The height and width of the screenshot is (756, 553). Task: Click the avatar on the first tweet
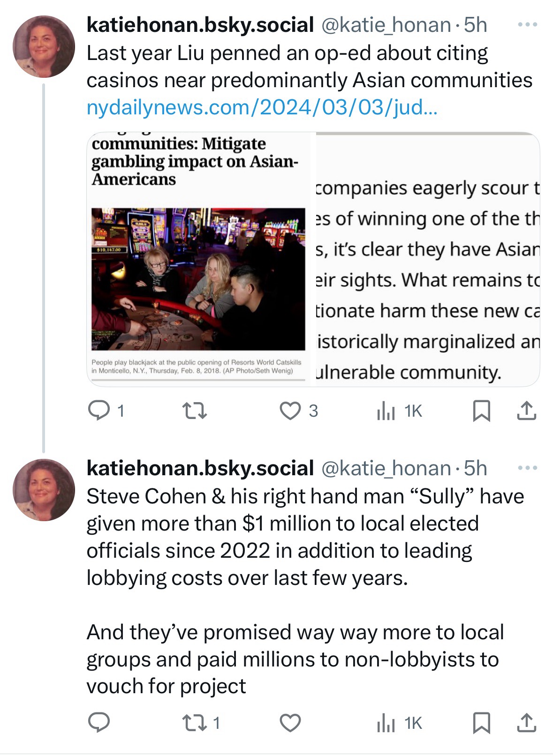pyautogui.click(x=44, y=46)
